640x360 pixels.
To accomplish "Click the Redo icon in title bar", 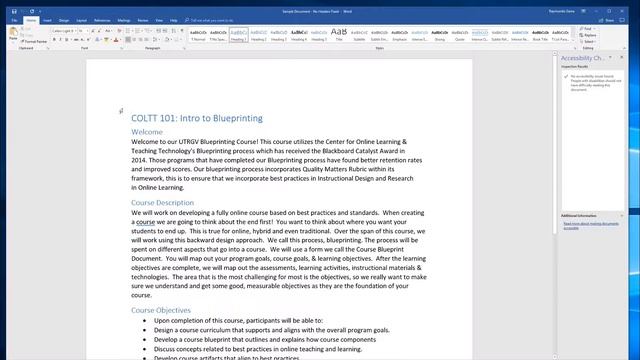I will coord(32,11).
